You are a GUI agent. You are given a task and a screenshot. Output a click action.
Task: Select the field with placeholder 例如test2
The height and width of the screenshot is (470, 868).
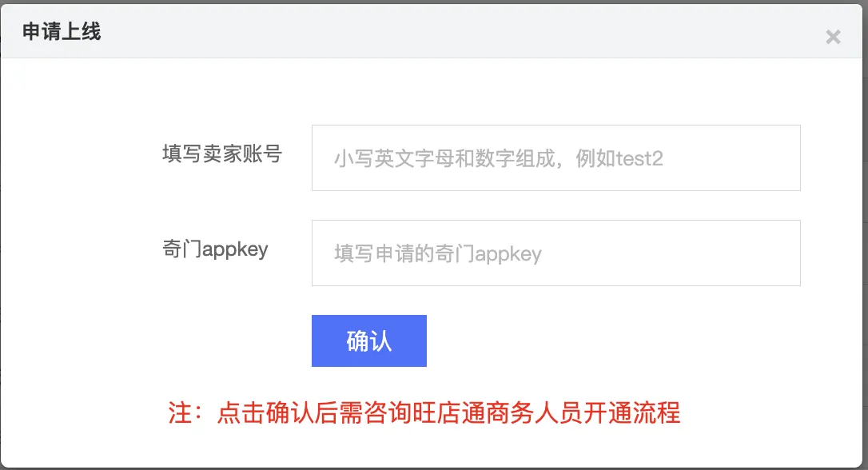555,157
